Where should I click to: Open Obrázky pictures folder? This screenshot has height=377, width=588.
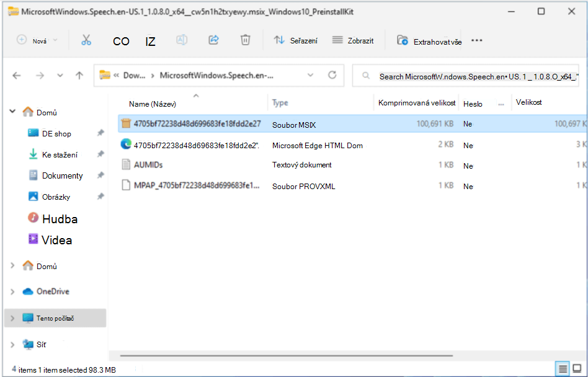coord(55,197)
